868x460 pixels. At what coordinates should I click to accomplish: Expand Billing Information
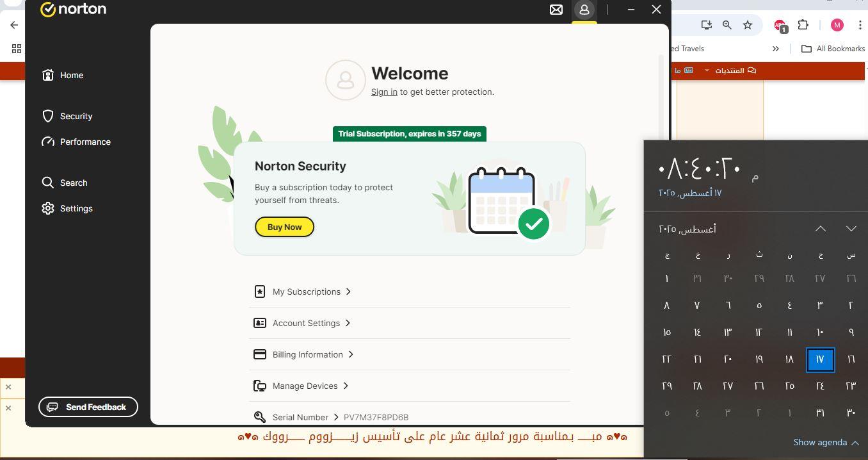coord(307,354)
